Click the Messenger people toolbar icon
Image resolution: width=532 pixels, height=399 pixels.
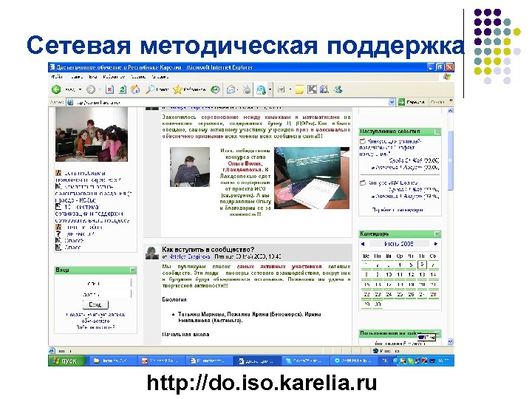338,89
